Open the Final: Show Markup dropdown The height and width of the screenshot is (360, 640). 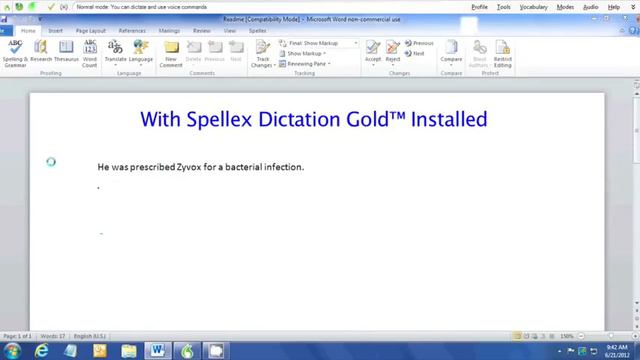[x=318, y=43]
